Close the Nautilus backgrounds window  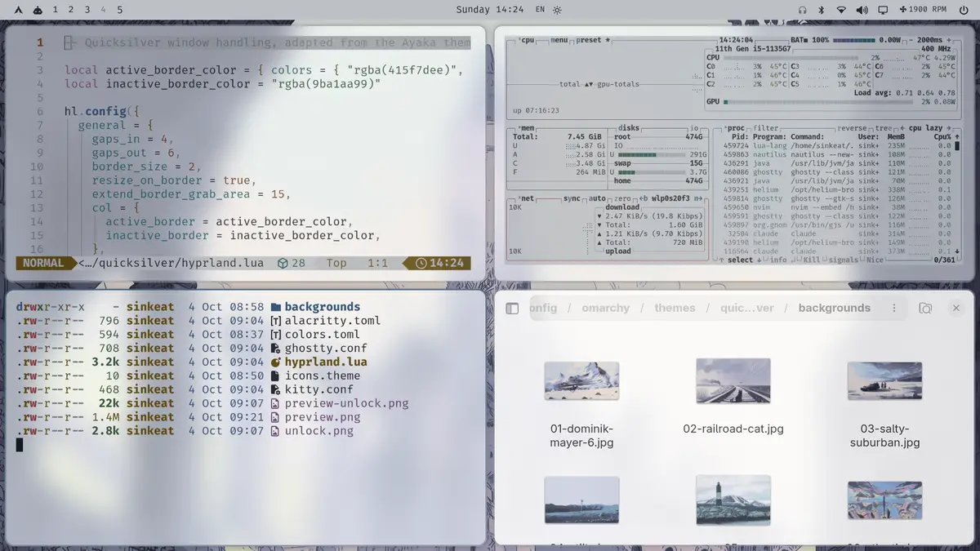click(x=955, y=309)
